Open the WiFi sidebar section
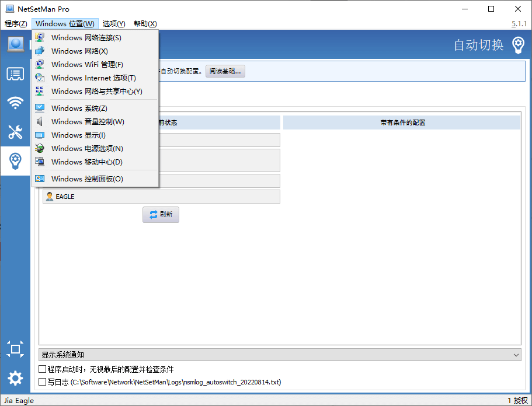532x406 pixels. click(x=15, y=102)
